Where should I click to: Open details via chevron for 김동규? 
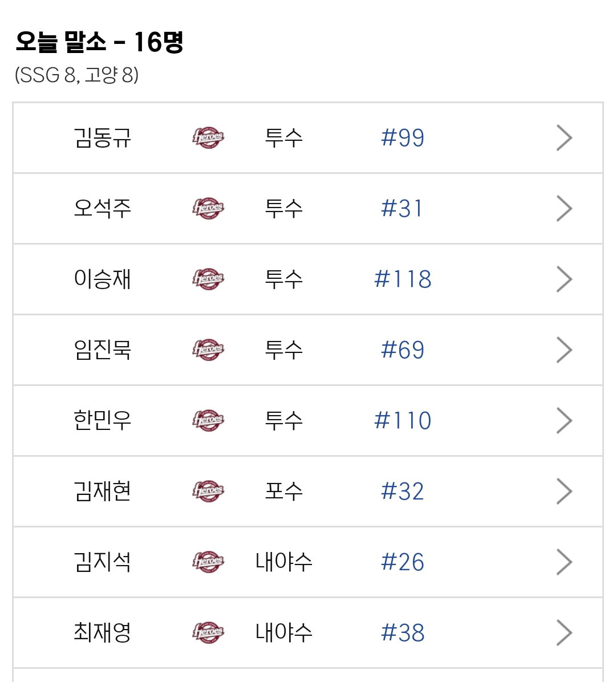(x=564, y=138)
